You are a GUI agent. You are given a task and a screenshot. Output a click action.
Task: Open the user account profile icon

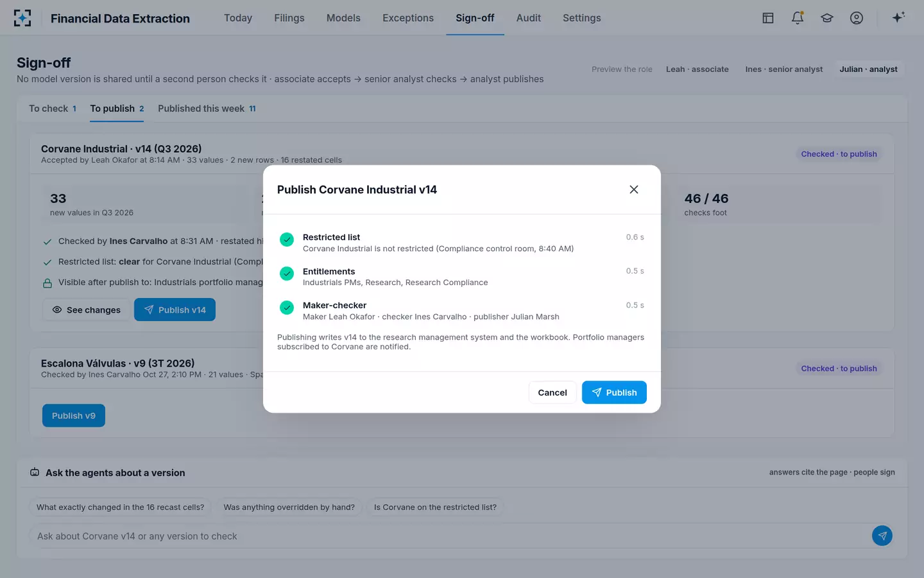click(x=857, y=18)
